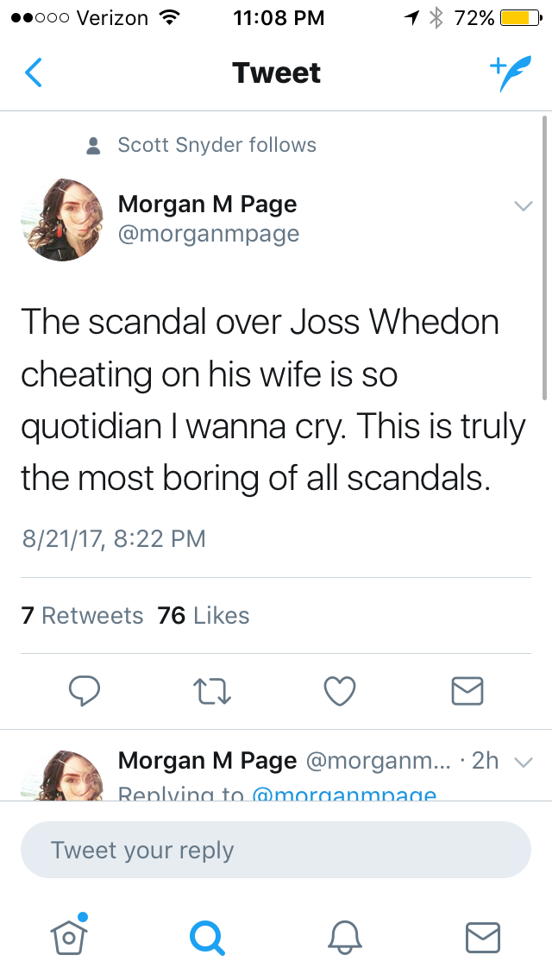Click the vertical scrollbar indicator
552x980 pixels.
click(544, 257)
